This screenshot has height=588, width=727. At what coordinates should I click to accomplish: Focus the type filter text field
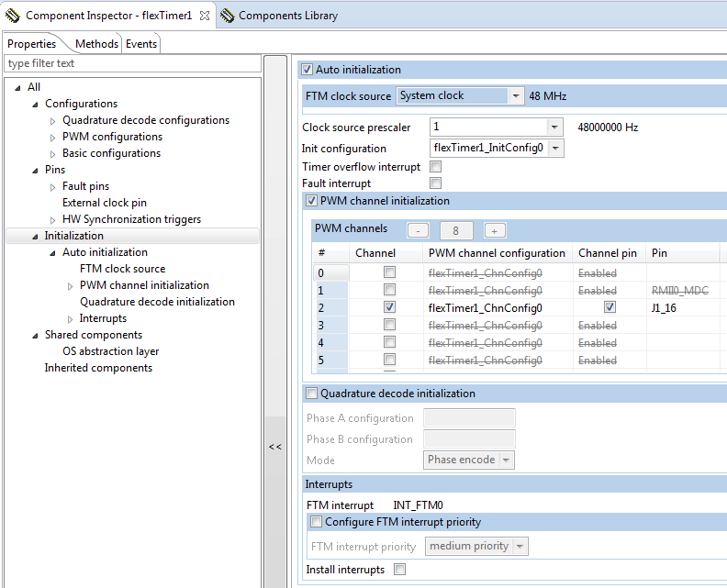[x=132, y=63]
